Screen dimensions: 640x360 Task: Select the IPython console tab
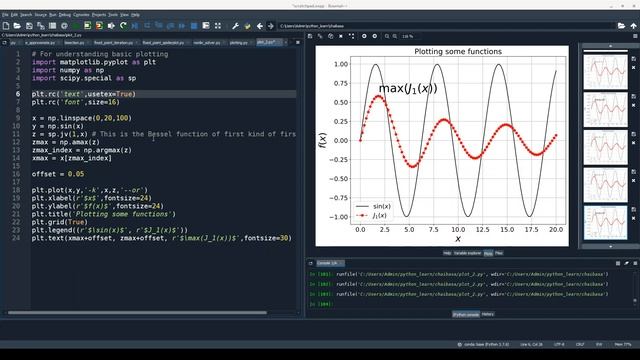click(466, 314)
